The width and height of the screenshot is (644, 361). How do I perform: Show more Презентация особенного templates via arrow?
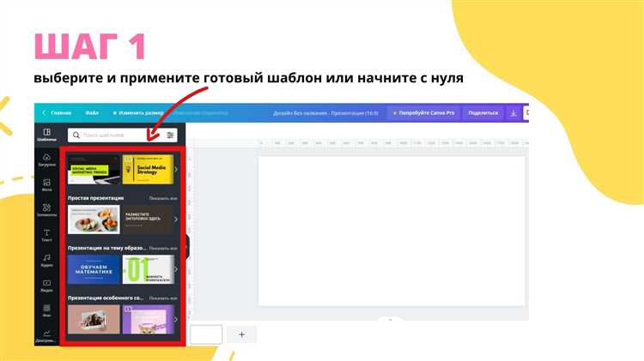coord(176,320)
